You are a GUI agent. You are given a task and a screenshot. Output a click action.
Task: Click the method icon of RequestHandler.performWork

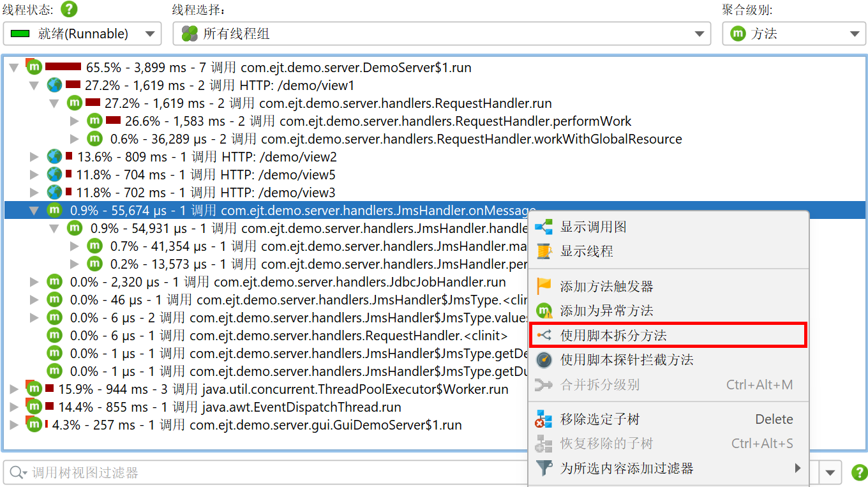94,121
